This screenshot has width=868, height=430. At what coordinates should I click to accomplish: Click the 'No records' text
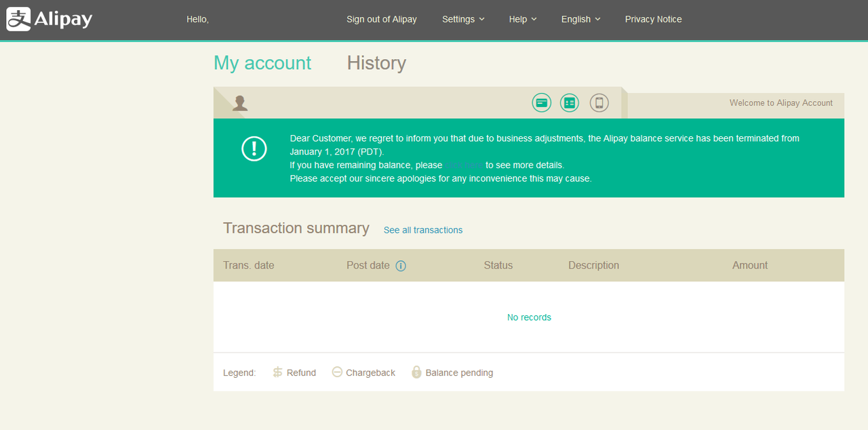[x=529, y=317]
